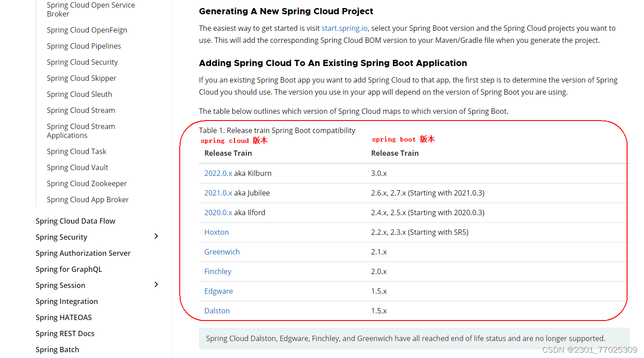Expand the Spring Security submenu chevron
The width and height of the screenshot is (644, 358).
pos(156,236)
